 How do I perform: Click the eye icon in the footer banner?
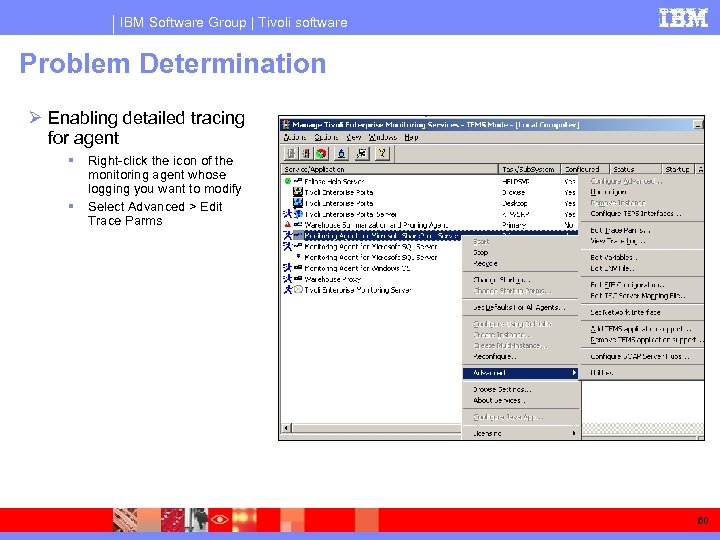point(219,519)
